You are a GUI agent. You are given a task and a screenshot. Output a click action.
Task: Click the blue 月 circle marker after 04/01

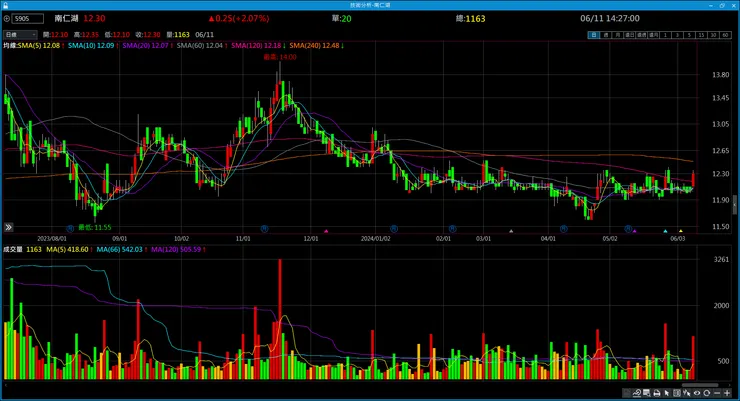[563, 229]
